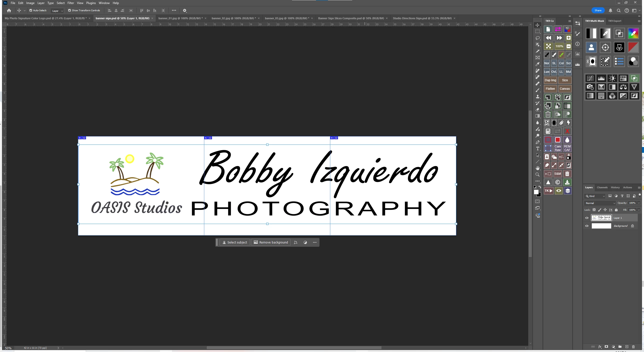The height and width of the screenshot is (352, 644).
Task: Select the Rectangular Marquee tool
Action: coord(537,31)
